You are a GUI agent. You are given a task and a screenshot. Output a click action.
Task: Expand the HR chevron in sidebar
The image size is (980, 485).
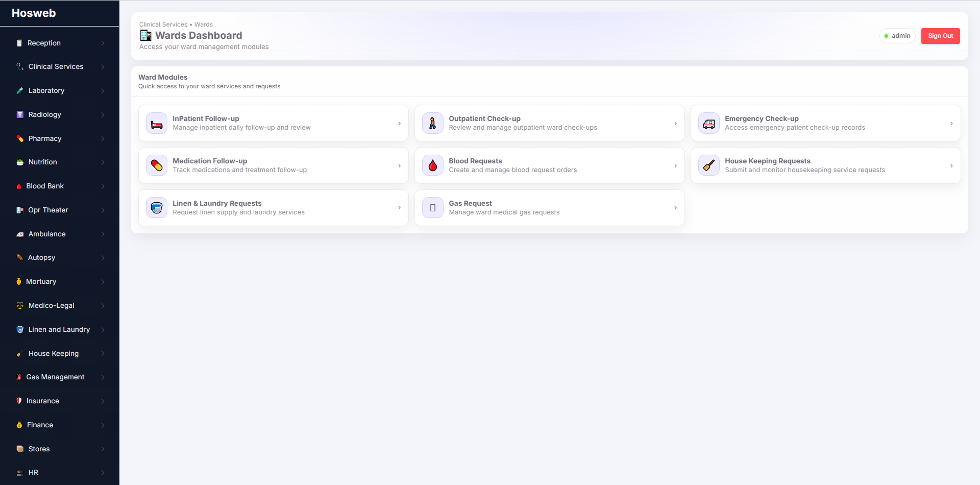(x=103, y=473)
